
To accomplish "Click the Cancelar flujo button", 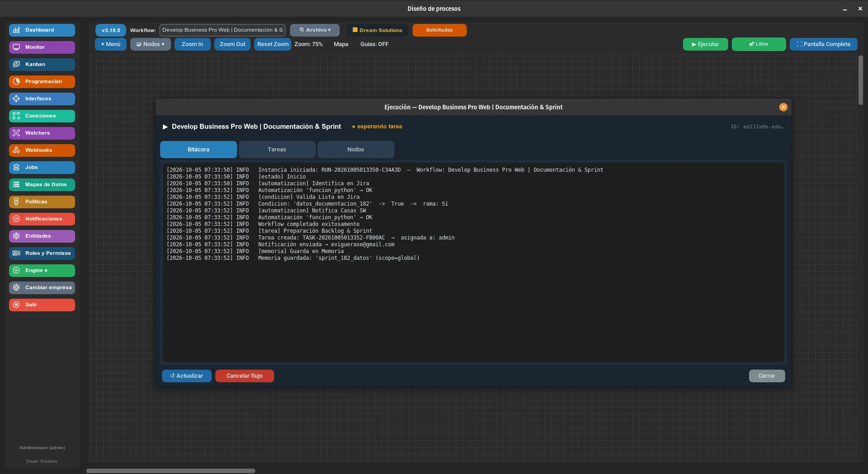I will tap(245, 376).
